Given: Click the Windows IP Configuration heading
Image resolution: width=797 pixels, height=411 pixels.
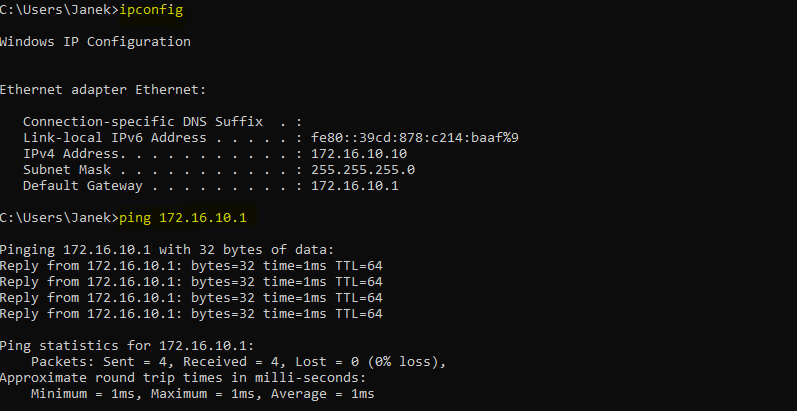Looking at the screenshot, I should (95, 42).
